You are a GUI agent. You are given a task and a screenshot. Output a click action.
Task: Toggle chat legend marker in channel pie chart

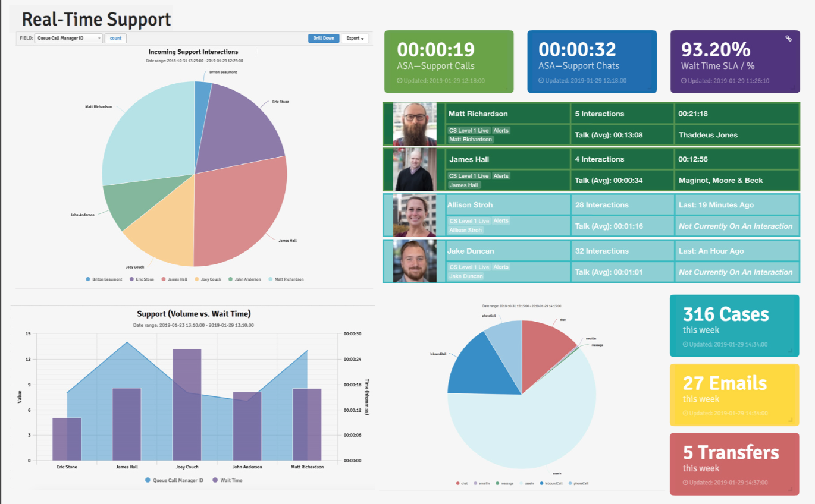click(457, 483)
